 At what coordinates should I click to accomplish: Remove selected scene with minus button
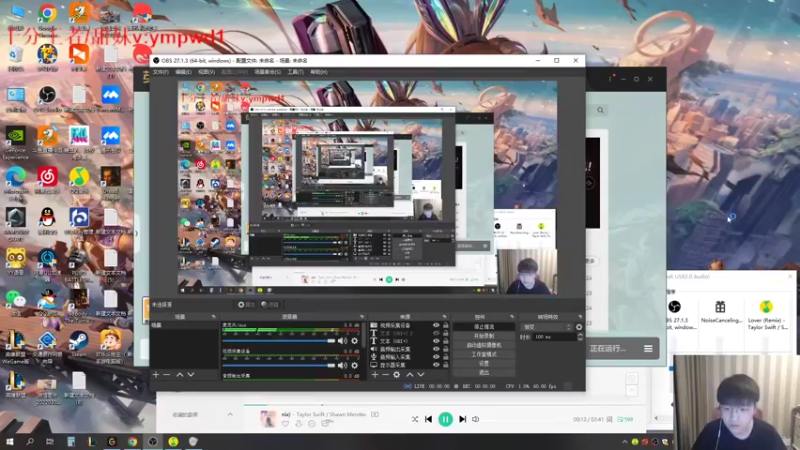166,374
